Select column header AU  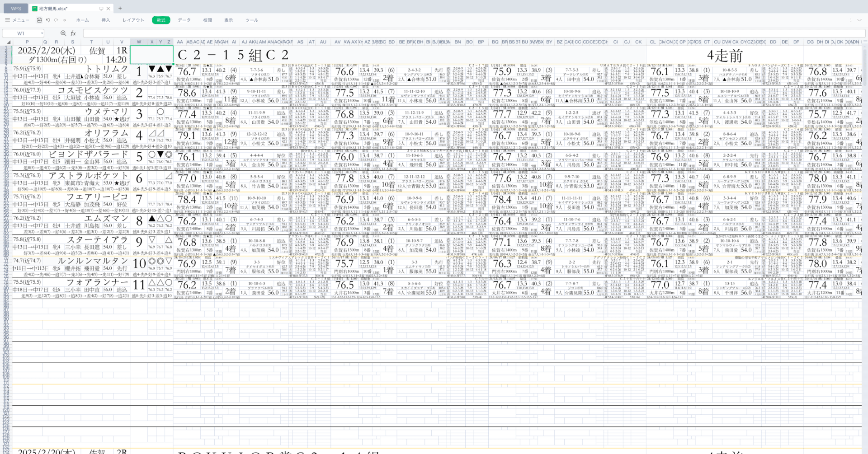(323, 42)
